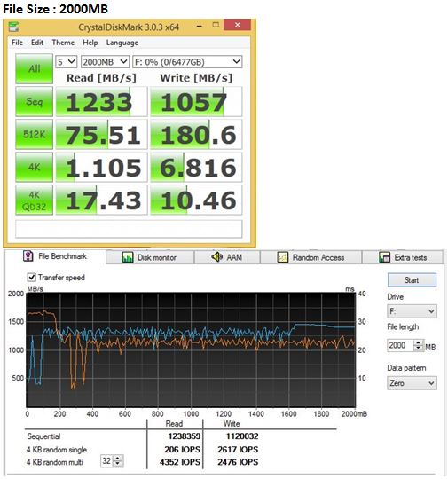The image size is (448, 479).
Task: Open the 2000MB test size dropdown
Action: pos(105,62)
